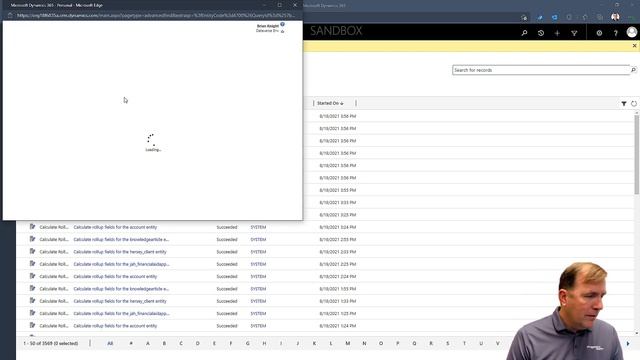Click job icon of knowledgearticle 2:55 PM row
This screenshot has width=640, height=360.
32,239
